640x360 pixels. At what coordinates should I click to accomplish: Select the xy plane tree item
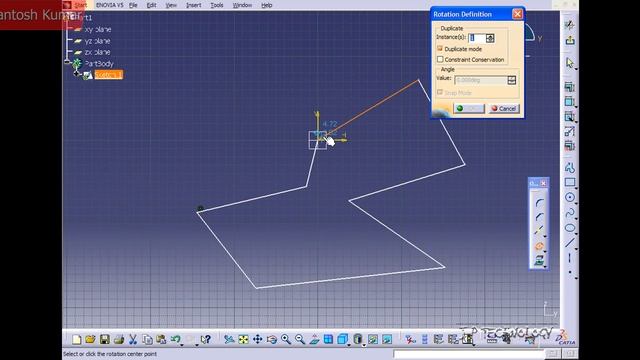pyautogui.click(x=97, y=29)
